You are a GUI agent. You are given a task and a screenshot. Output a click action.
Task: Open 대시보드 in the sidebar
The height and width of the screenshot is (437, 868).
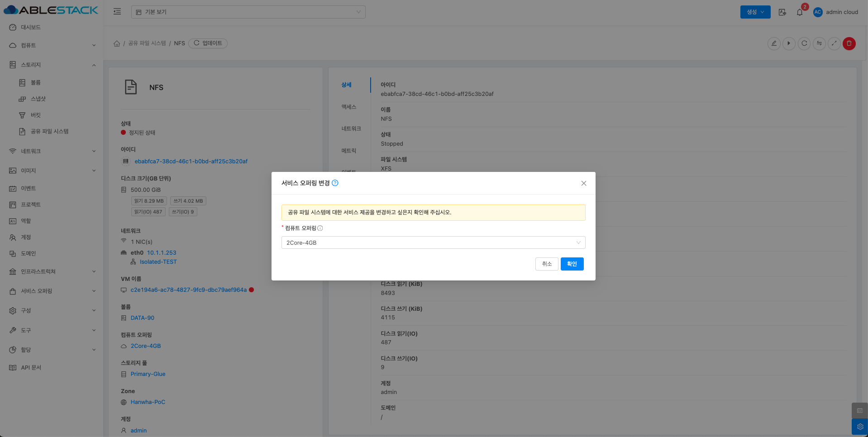[x=31, y=27]
